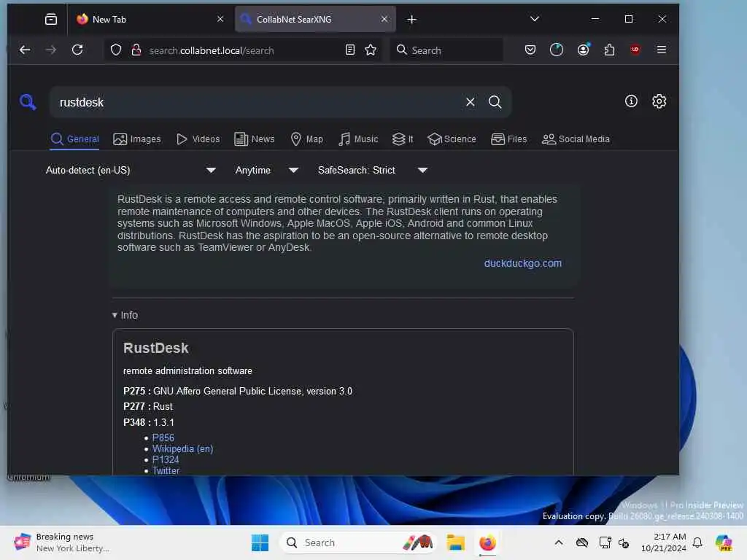Open the uBlock Origin extension icon
The width and height of the screenshot is (747, 560).
coord(635,50)
